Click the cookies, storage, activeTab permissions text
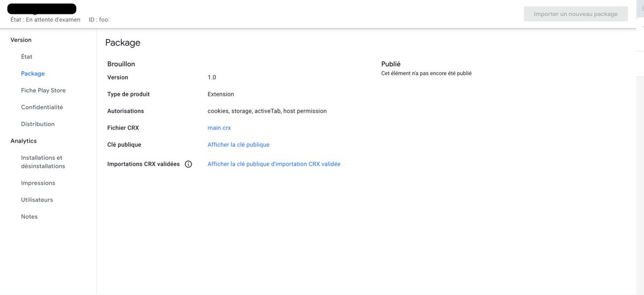This screenshot has width=644, height=295. (267, 111)
